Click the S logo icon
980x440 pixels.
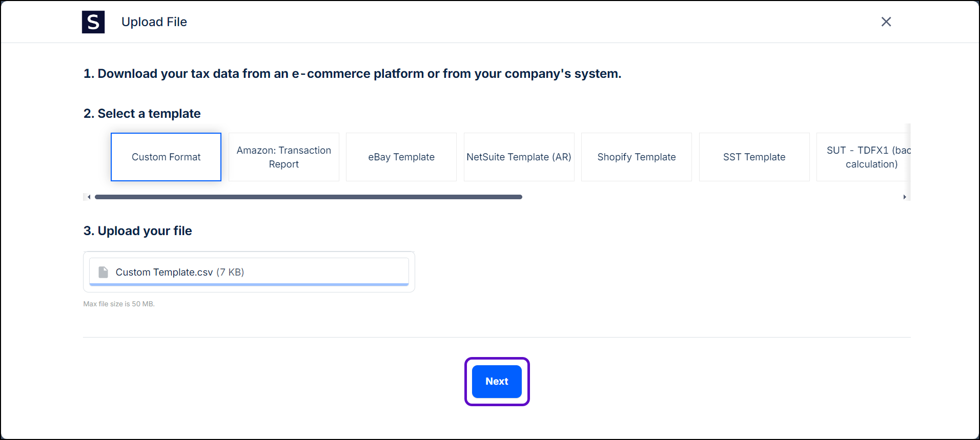tap(93, 22)
